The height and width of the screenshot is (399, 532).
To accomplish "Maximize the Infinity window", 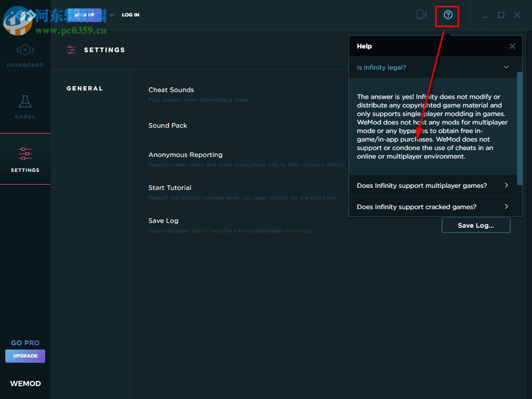I will point(501,15).
